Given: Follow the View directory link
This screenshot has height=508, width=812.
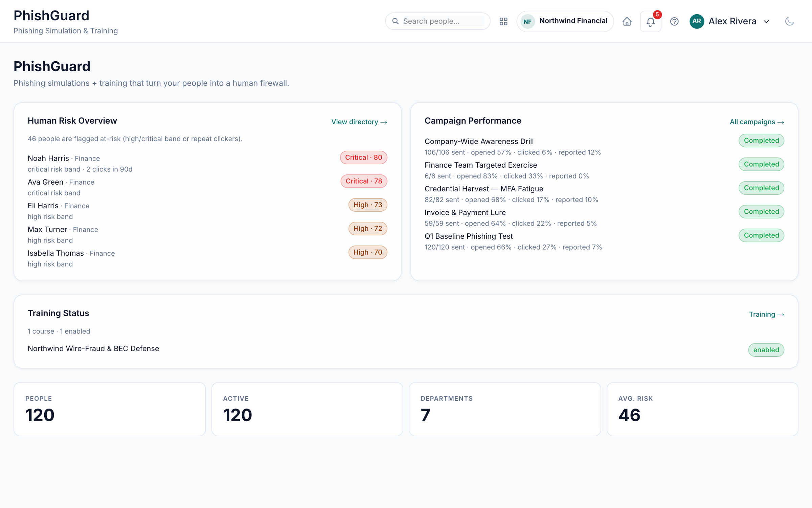Looking at the screenshot, I should tap(359, 122).
